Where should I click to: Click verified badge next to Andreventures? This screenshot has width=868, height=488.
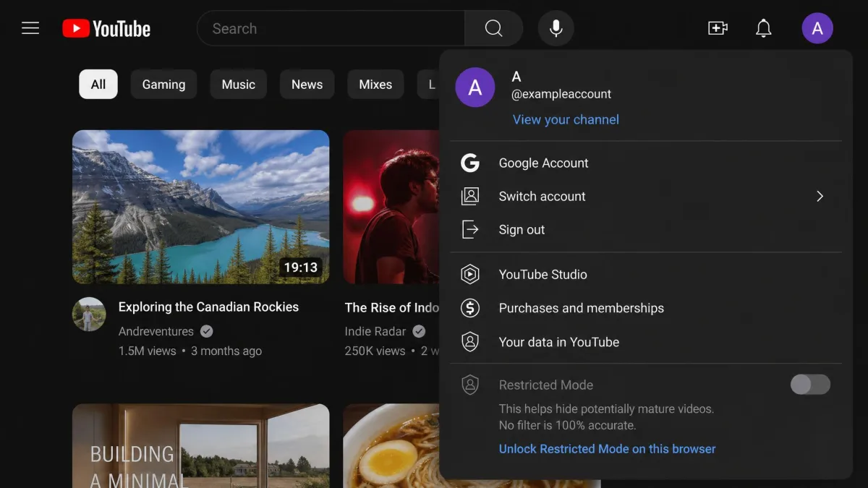(x=206, y=331)
